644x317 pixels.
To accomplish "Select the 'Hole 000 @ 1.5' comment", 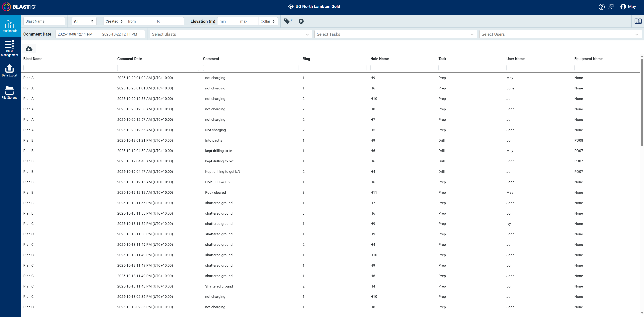I will pos(217,182).
